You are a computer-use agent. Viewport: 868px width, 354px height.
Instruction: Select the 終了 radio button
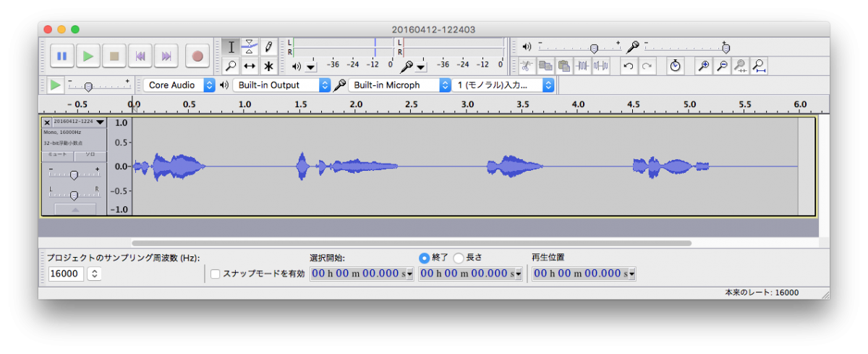424,258
